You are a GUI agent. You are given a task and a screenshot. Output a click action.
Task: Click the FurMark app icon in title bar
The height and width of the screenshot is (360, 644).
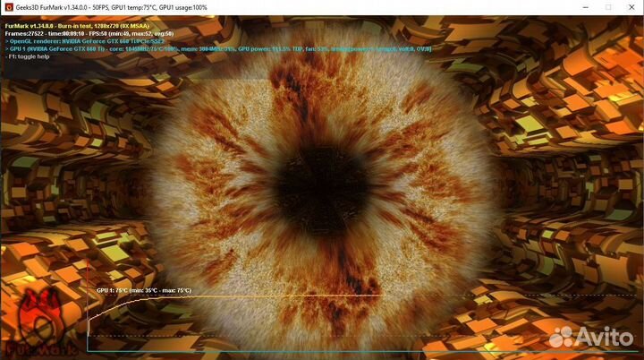click(9, 7)
